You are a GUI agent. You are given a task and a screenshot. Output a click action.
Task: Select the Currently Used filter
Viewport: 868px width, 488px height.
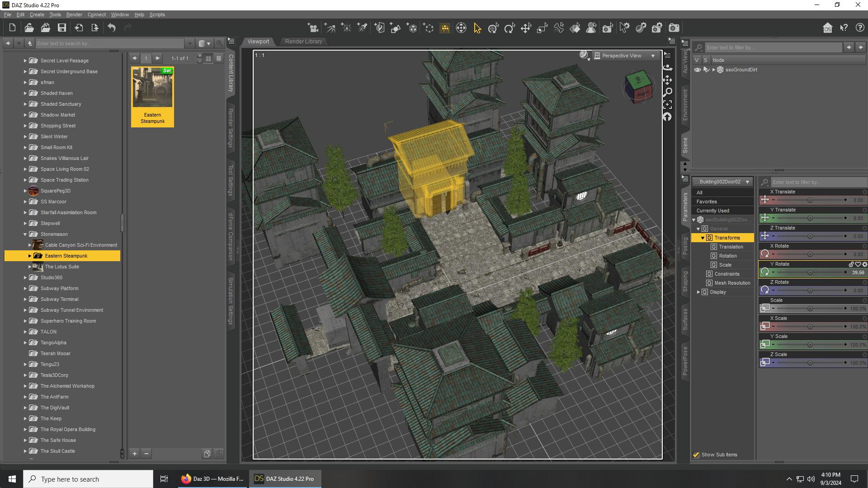point(712,211)
